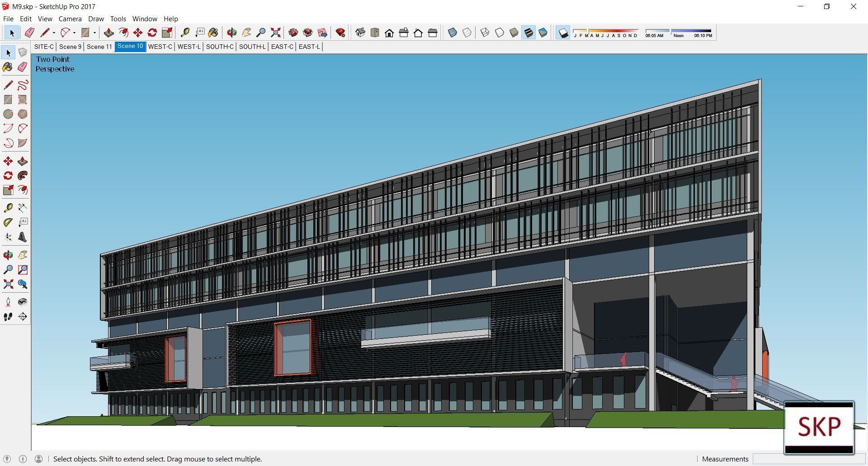Pick the Offset tool in top toolbar
This screenshot has height=466, width=868.
(x=123, y=33)
